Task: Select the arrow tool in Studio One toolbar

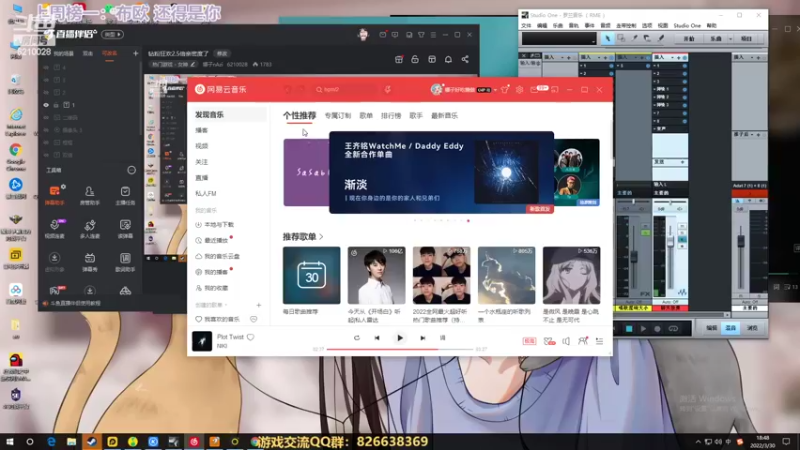Action: click(607, 39)
